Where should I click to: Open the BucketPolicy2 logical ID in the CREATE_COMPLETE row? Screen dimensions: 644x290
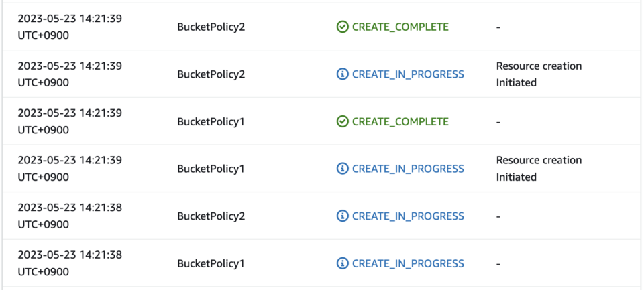(211, 27)
